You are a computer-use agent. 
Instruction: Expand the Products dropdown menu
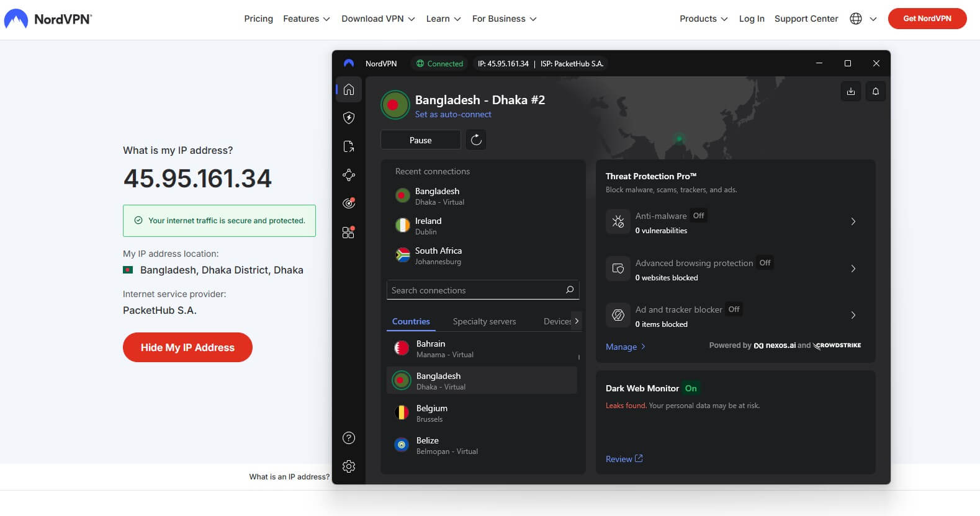[704, 19]
